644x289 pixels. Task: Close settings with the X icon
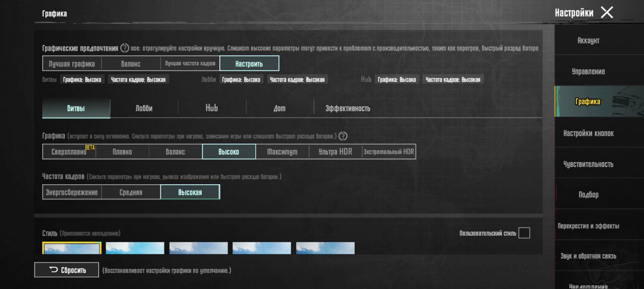point(607,13)
